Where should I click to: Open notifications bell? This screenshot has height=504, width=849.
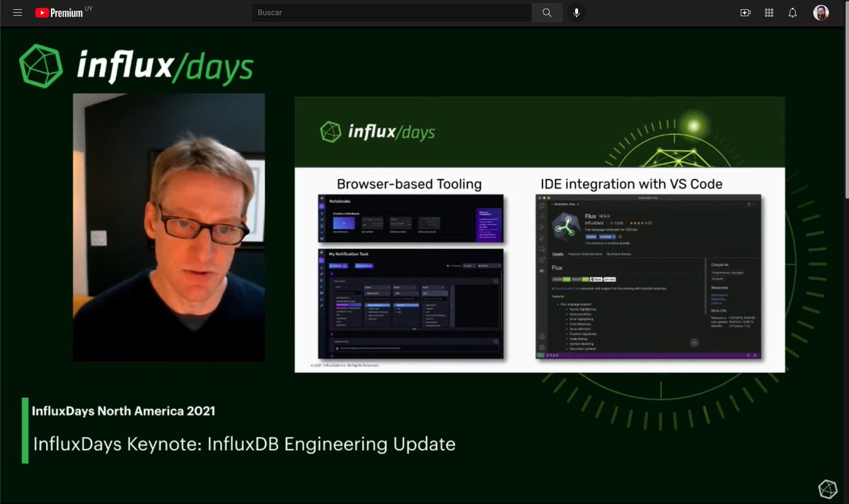click(793, 13)
